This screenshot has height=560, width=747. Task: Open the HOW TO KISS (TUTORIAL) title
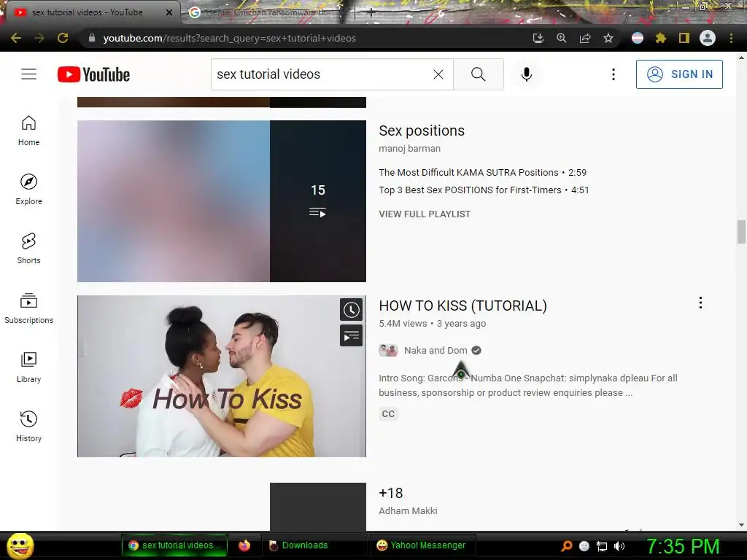(x=462, y=306)
